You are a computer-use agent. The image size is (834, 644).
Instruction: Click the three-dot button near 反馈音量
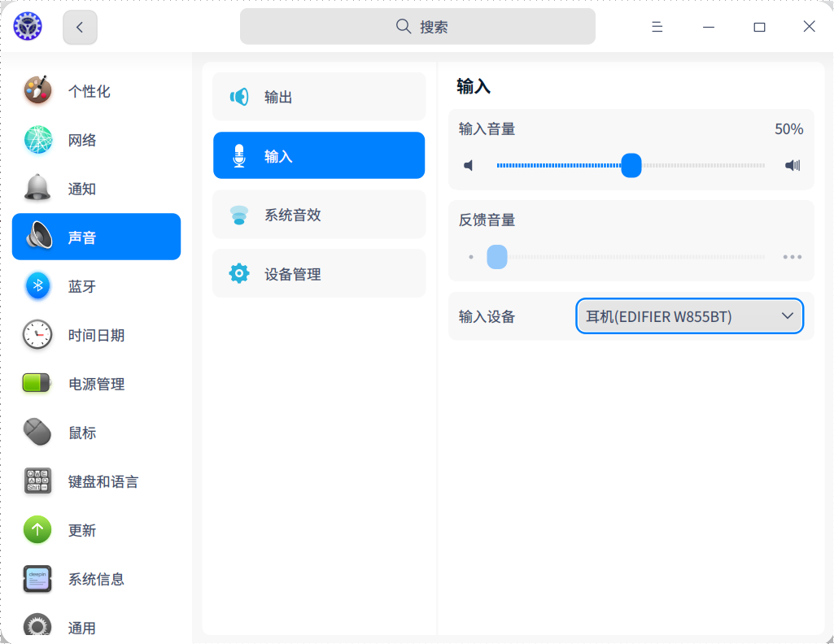pos(790,256)
